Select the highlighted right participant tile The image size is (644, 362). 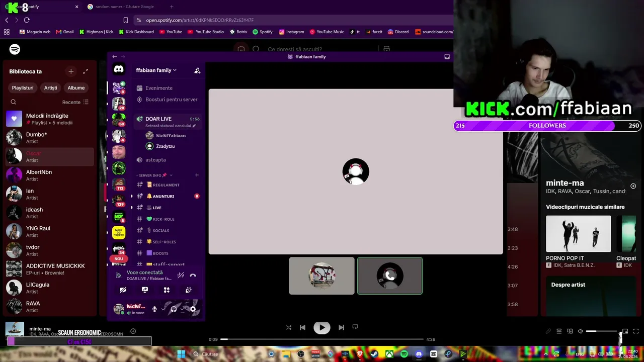390,276
